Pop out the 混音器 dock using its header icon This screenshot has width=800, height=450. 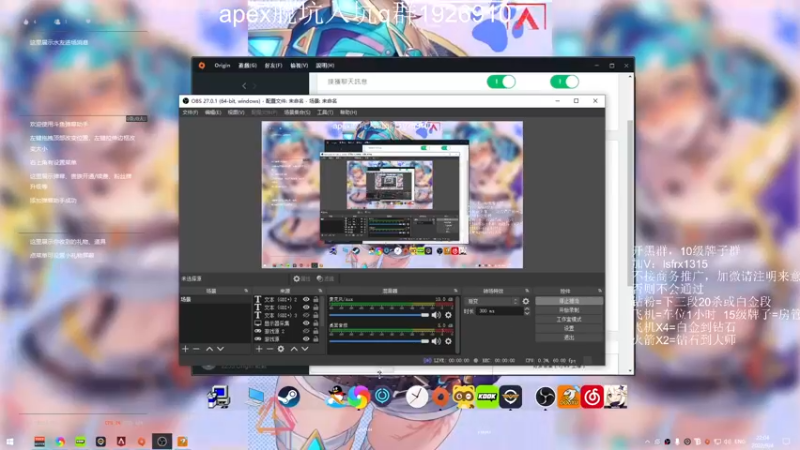point(456,291)
